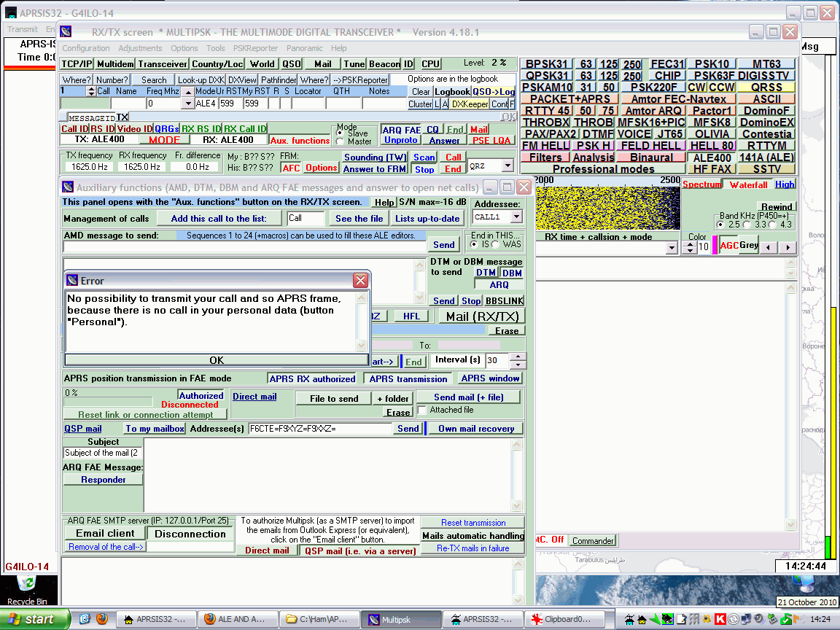
Task: Click OK in the Error dialog
Action: click(217, 360)
